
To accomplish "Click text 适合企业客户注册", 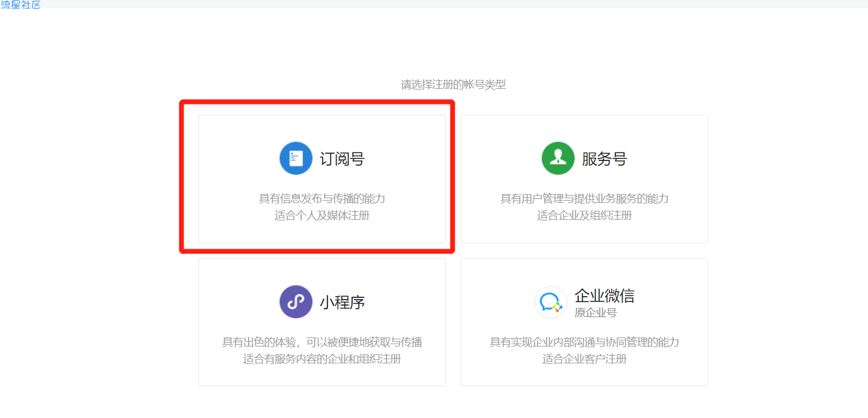I will click(584, 359).
